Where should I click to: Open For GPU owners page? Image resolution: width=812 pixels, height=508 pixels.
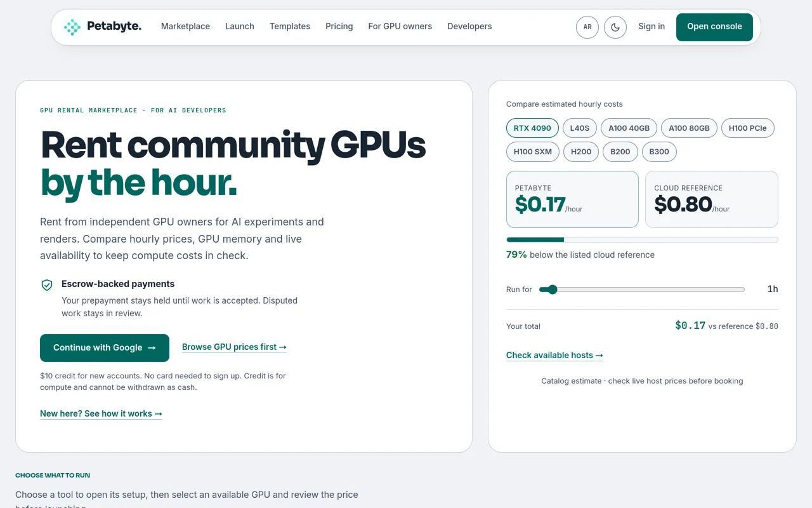coord(400,27)
